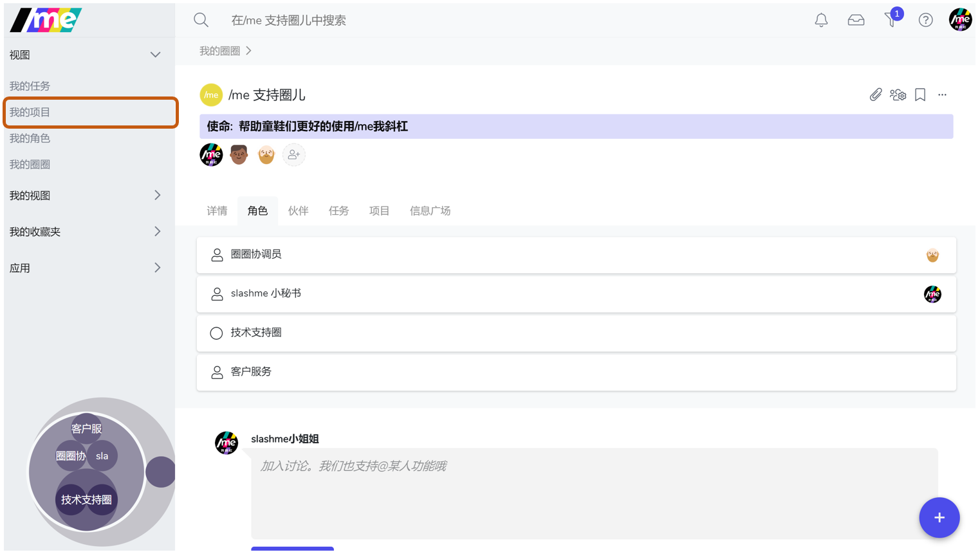Click the first member avatar with /me logo

(x=211, y=154)
